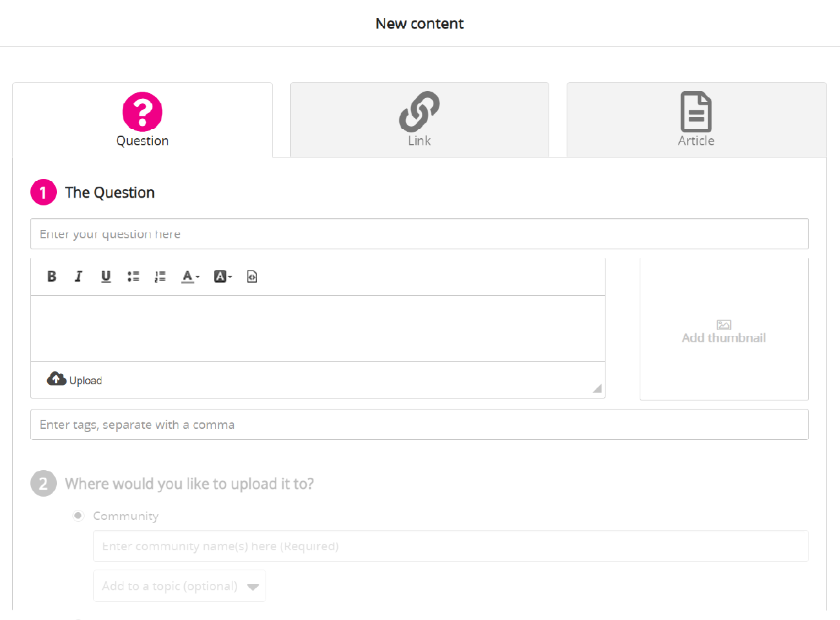Viewport: 840px width, 620px height.
Task: Open the text color dropdown
Action: click(190, 276)
